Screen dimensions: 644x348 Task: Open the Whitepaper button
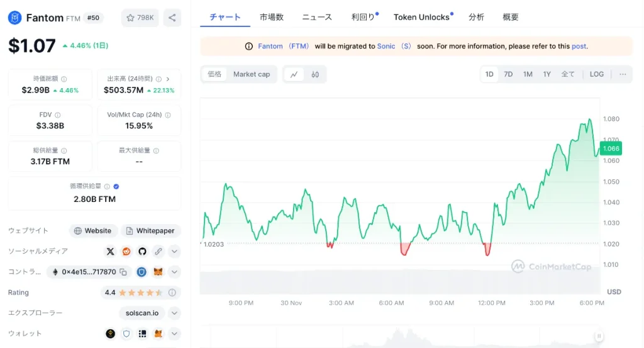coord(150,231)
